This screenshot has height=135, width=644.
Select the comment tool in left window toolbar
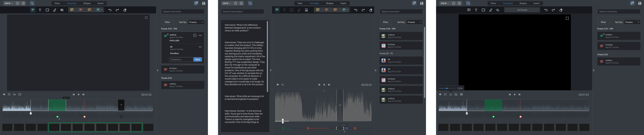click(x=33, y=10)
